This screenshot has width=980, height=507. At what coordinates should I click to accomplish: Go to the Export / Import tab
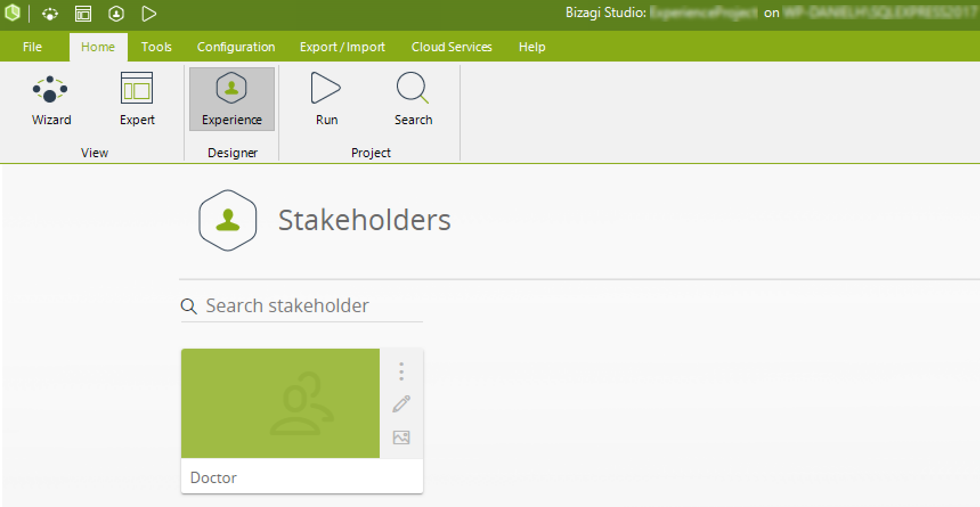343,47
